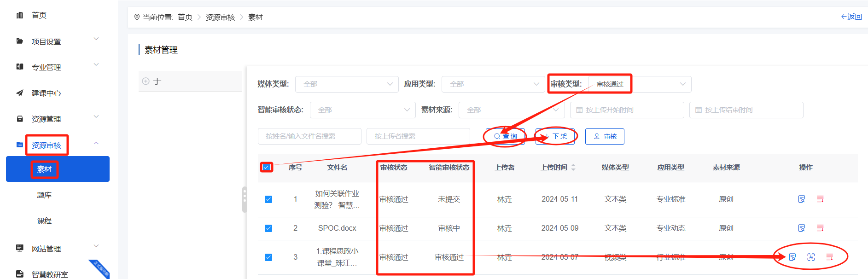Click the AI smart review icon for row 3
The width and height of the screenshot is (868, 279).
[x=811, y=257]
